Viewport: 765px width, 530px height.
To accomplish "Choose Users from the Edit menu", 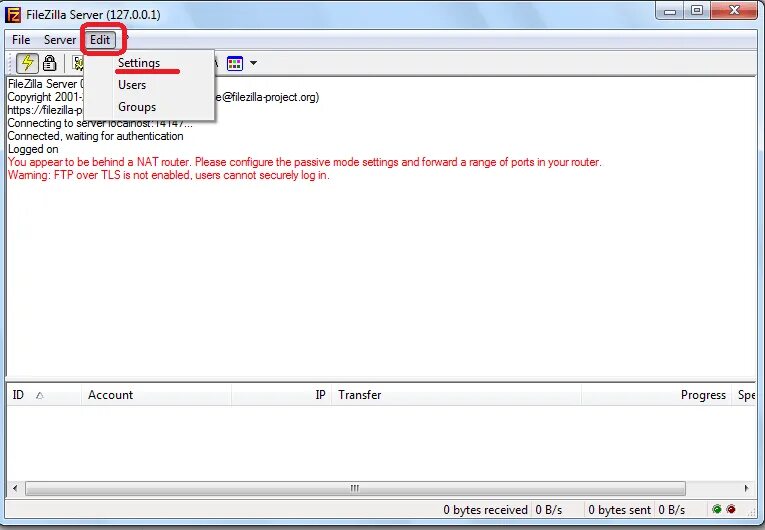I will (x=149, y=85).
